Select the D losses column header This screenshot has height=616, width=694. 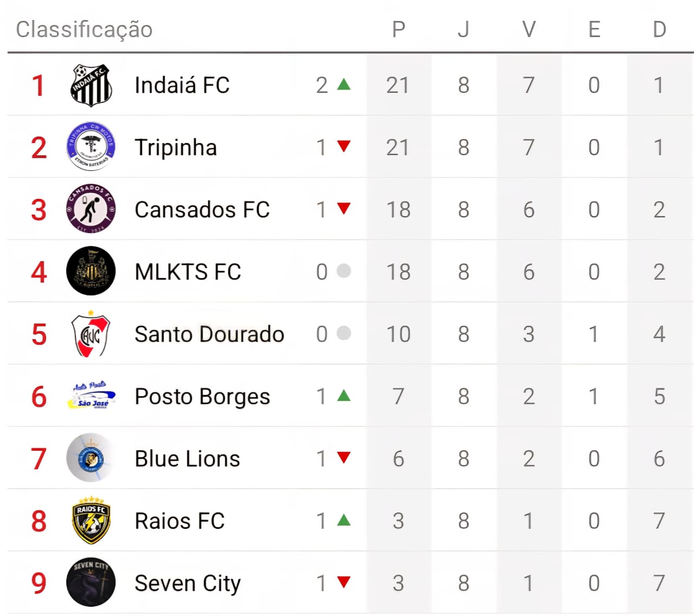[659, 29]
